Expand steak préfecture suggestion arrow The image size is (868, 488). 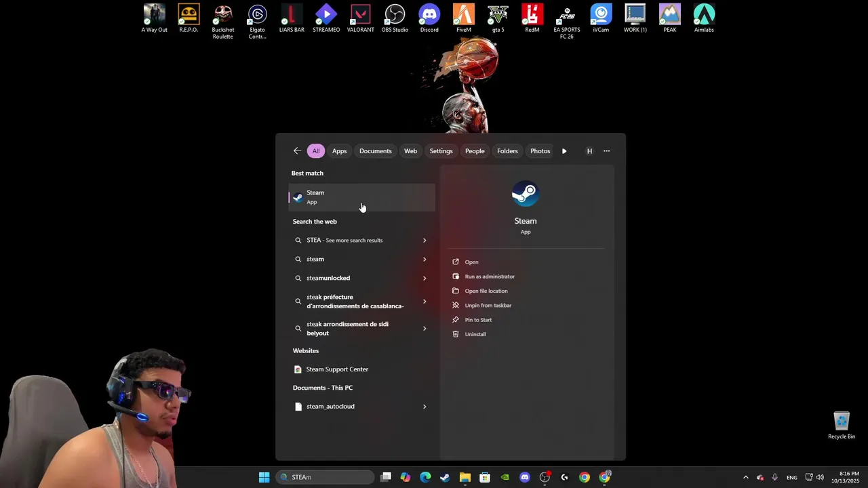(425, 302)
